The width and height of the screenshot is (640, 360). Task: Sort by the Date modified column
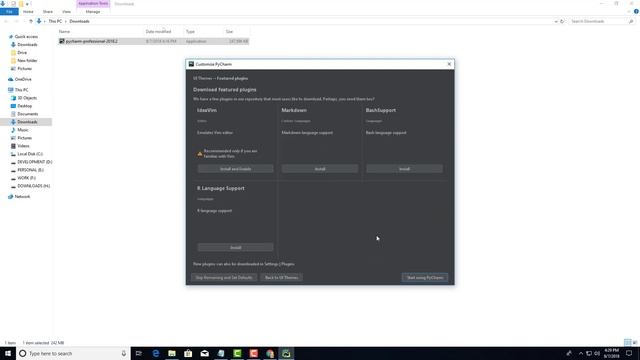click(x=158, y=31)
